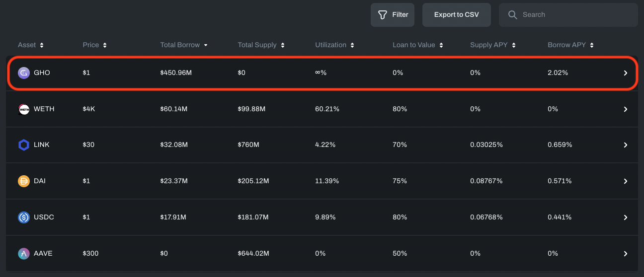This screenshot has width=644, height=277.
Task: Select the WETH asset name
Action: pyautogui.click(x=44, y=109)
